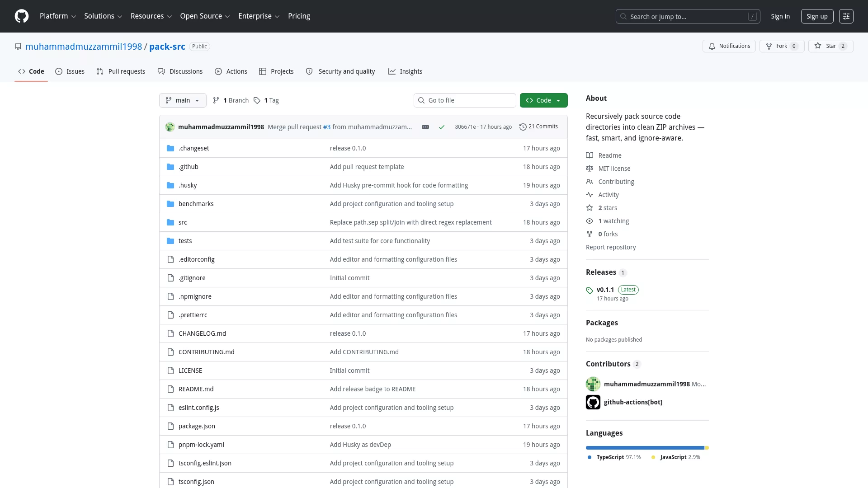The image size is (868, 488).
Task: Open v0.1.1 release tag
Action: [605, 290]
